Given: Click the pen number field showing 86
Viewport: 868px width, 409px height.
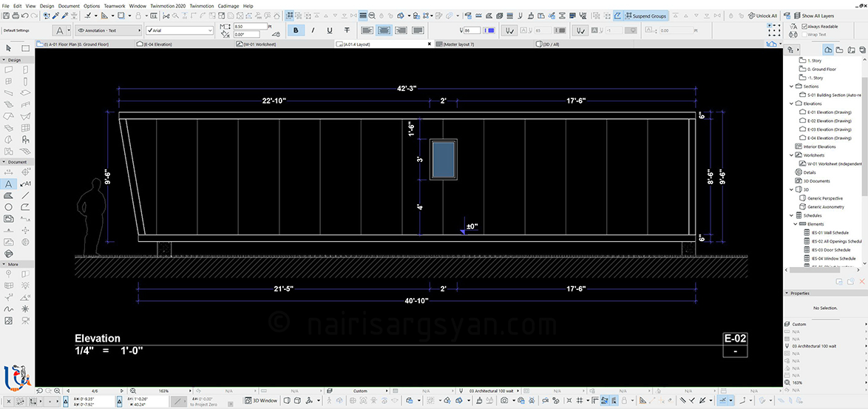Looking at the screenshot, I should 472,30.
